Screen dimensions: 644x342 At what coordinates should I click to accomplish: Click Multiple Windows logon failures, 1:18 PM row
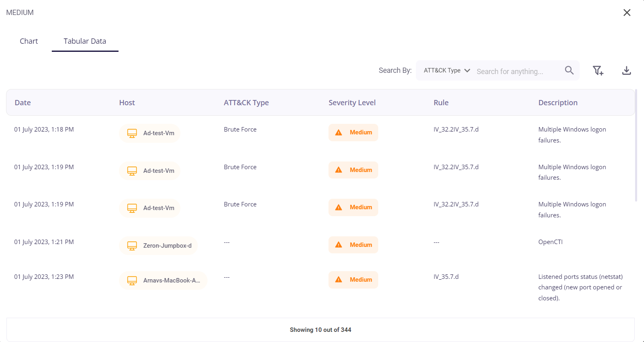pyautogui.click(x=572, y=135)
